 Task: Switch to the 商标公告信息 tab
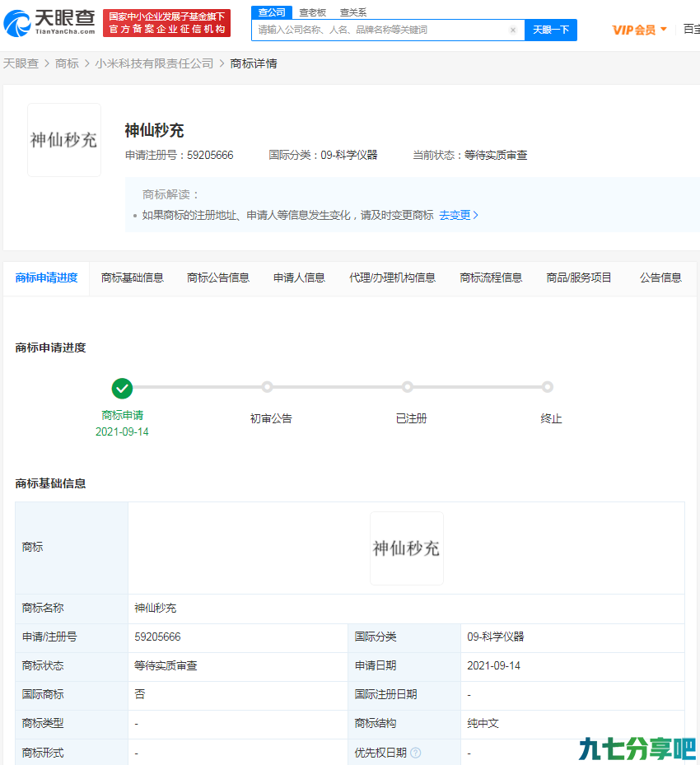pyautogui.click(x=218, y=278)
